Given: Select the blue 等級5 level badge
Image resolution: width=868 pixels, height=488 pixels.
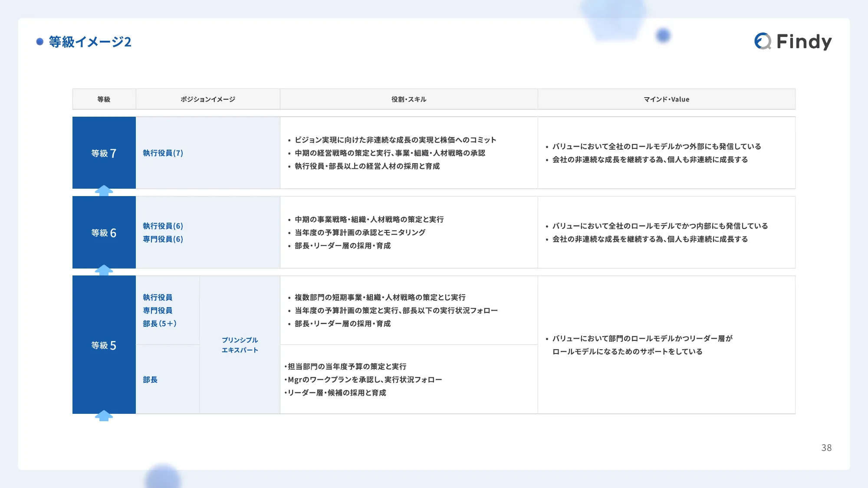Looking at the screenshot, I should pyautogui.click(x=104, y=346).
